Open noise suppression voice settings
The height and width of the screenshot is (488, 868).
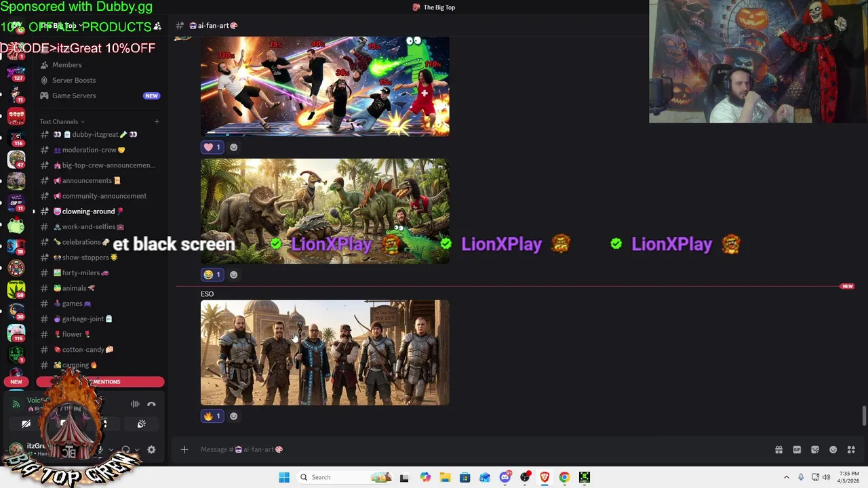click(135, 404)
